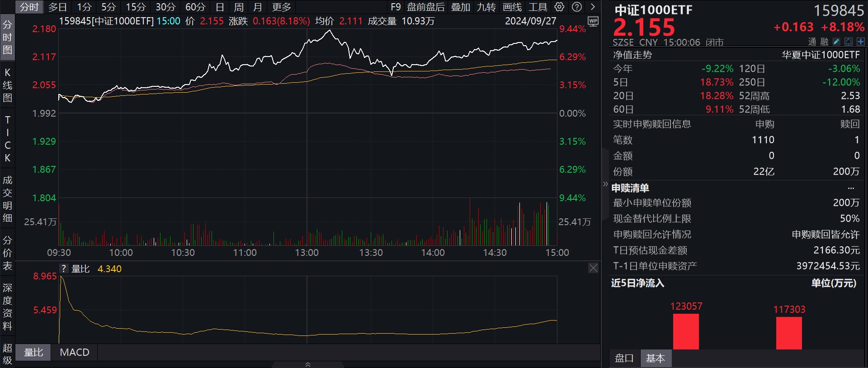
Task: Select the 15分 period tab
Action: 136,7
